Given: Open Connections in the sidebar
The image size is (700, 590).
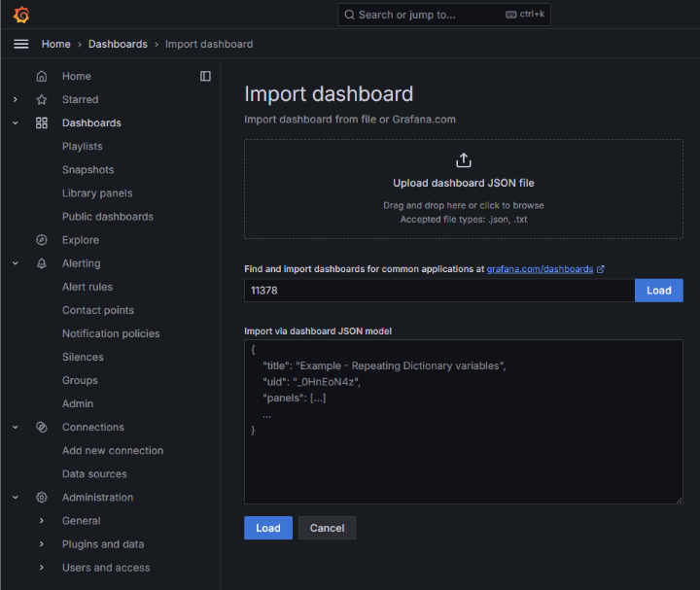Looking at the screenshot, I should (93, 427).
